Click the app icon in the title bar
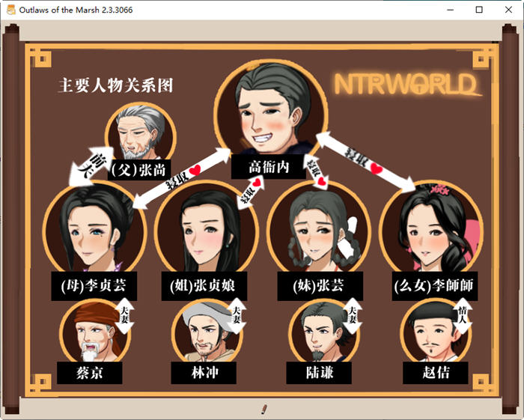 [x=11, y=10]
